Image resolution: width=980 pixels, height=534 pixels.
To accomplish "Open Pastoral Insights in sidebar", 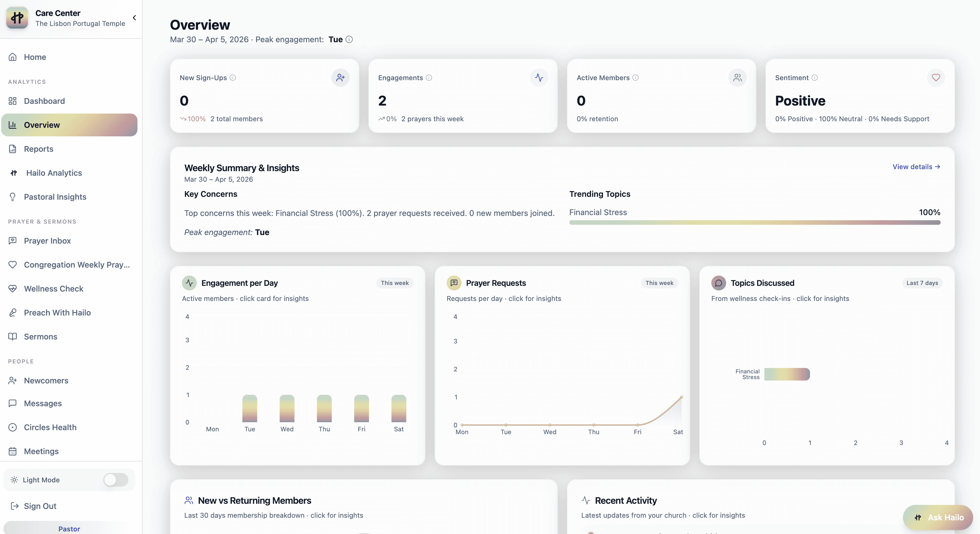I will pyautogui.click(x=55, y=197).
